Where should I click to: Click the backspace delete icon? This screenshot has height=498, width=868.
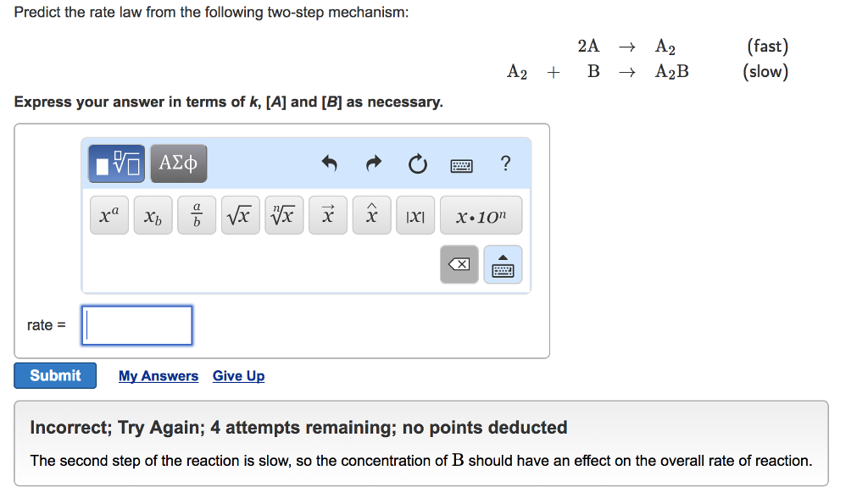459,264
